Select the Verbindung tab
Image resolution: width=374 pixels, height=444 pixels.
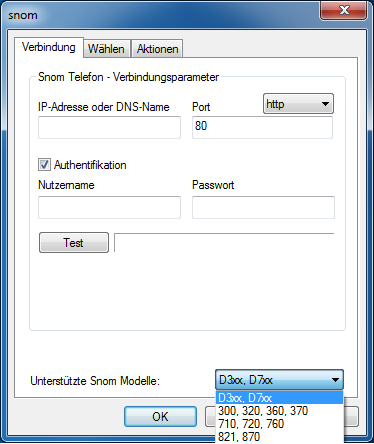click(49, 47)
